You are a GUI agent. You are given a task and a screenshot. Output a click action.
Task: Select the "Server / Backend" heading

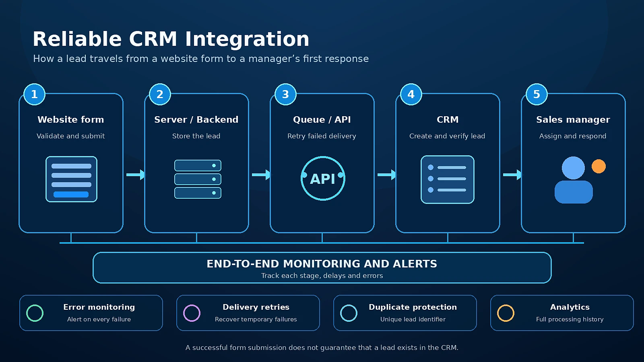[196, 119]
